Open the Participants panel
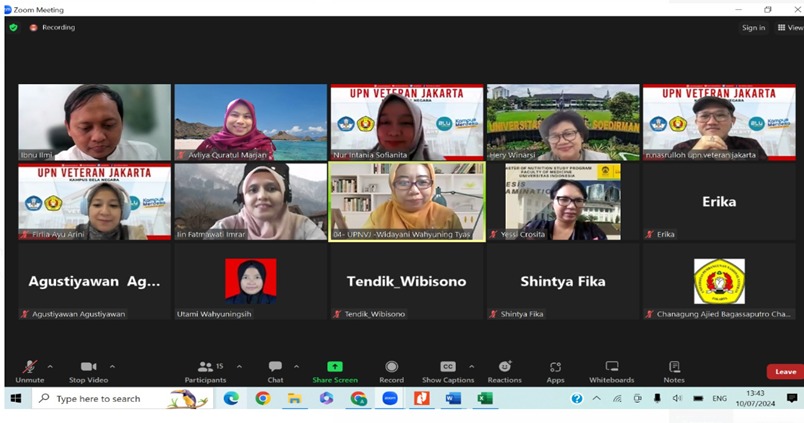Image resolution: width=804 pixels, height=423 pixels. point(205,368)
